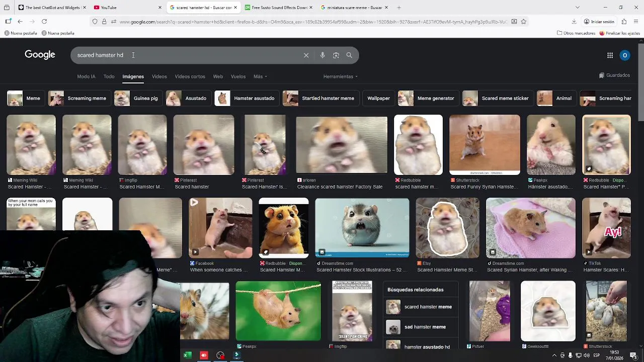Open the Etsy Scared Hamster Meme sticker
This screenshot has width=644, height=362.
(x=447, y=228)
